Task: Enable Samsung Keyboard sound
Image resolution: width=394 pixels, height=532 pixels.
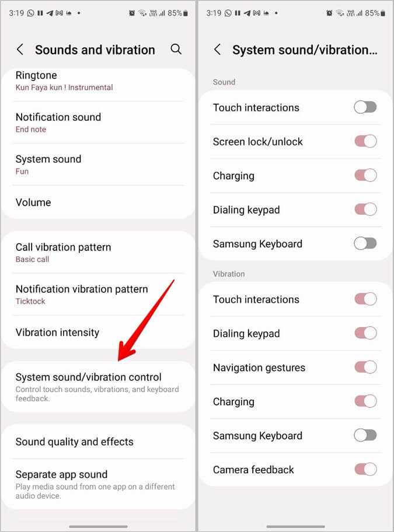Action: pos(365,244)
